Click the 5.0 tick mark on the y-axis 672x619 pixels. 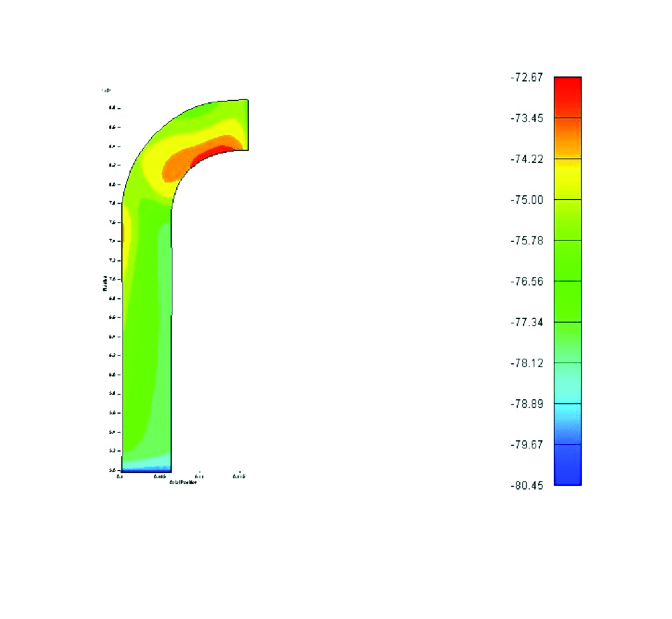[x=120, y=471]
